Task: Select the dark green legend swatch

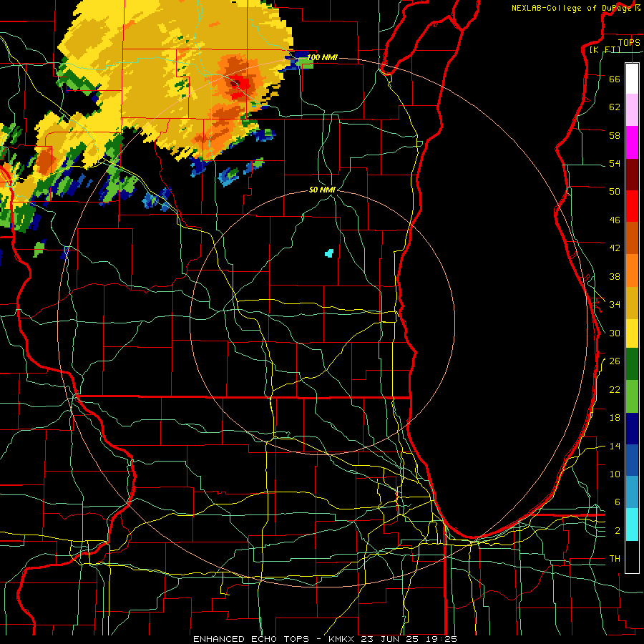Action: pos(632,364)
